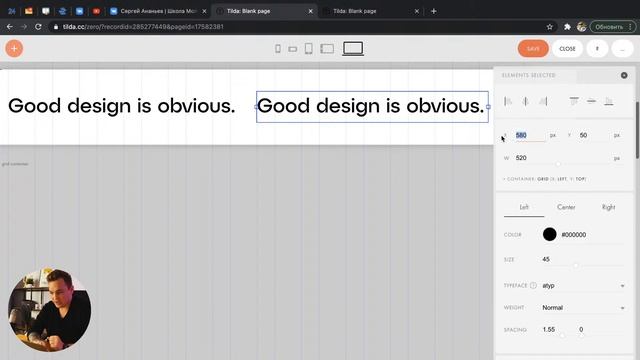Screen dimensions: 640x360
Task: Open the browser profile avatar
Action: click(x=582, y=27)
